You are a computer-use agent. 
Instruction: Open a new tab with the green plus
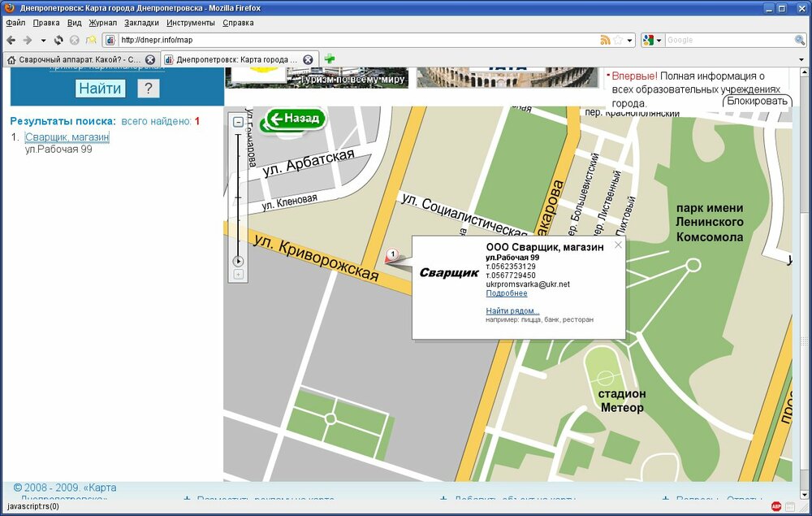[x=330, y=59]
